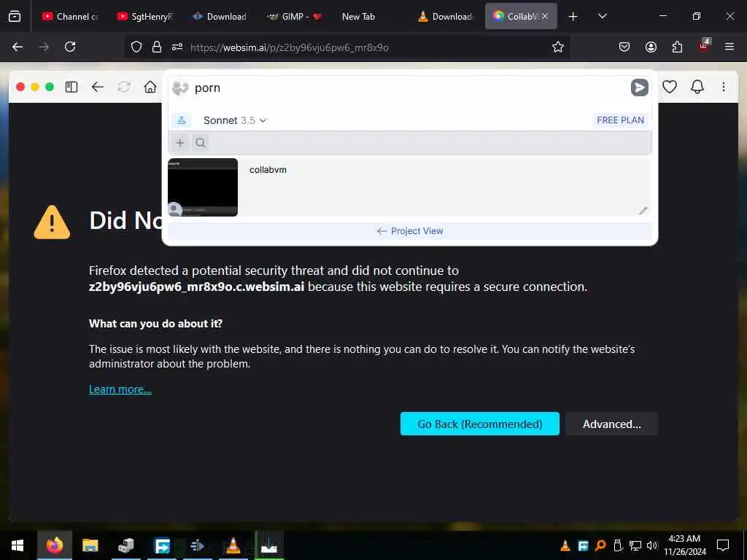
Task: Click Project View link
Action: (410, 231)
